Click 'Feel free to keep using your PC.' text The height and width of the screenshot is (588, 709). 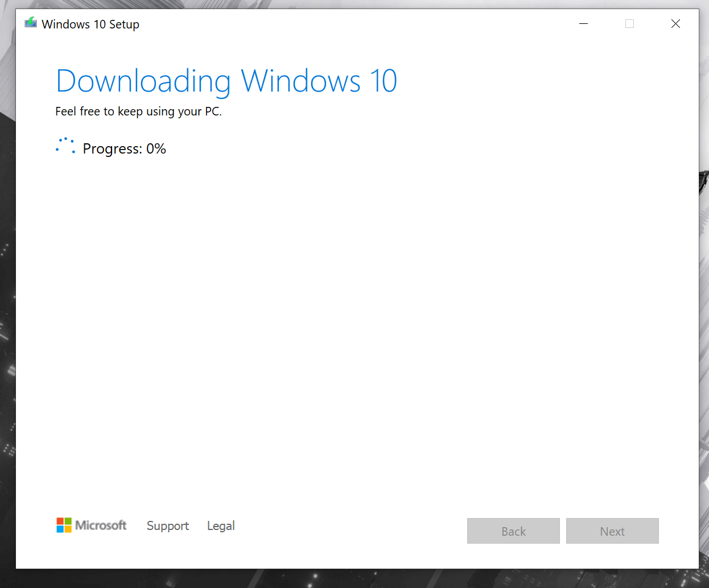(138, 111)
